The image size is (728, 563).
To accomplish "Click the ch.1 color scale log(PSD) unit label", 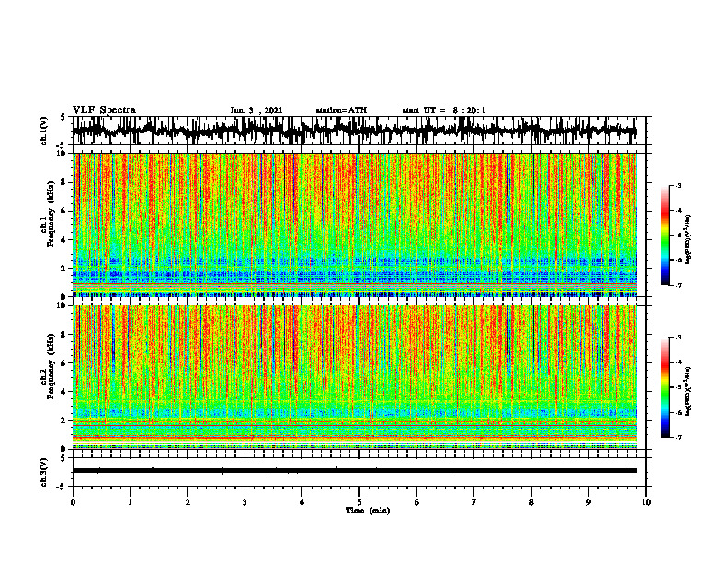I will pos(688,240).
